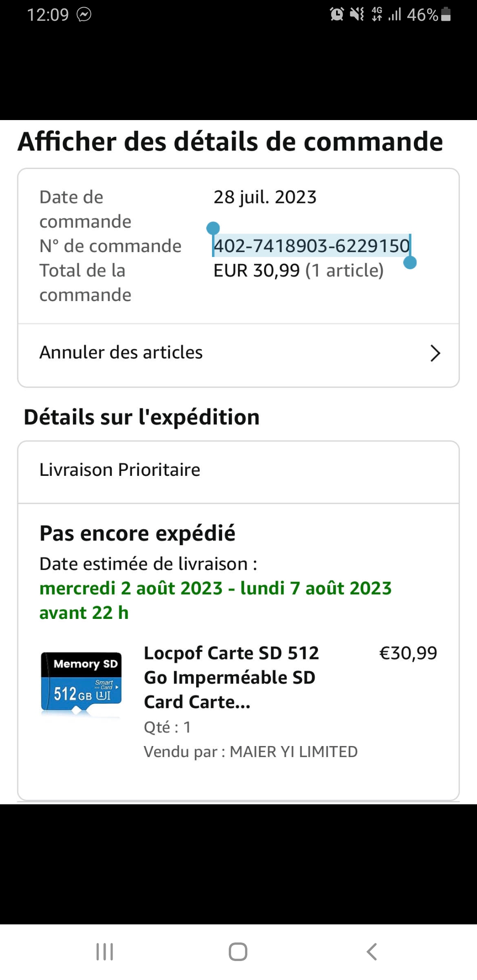Tap the 12:09 status bar clock

(x=48, y=15)
